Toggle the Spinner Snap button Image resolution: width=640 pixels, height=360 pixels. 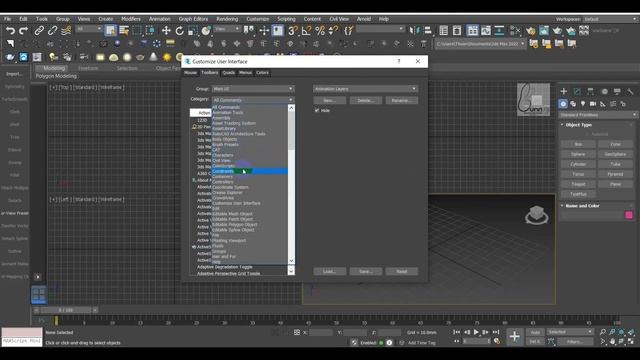[333, 31]
